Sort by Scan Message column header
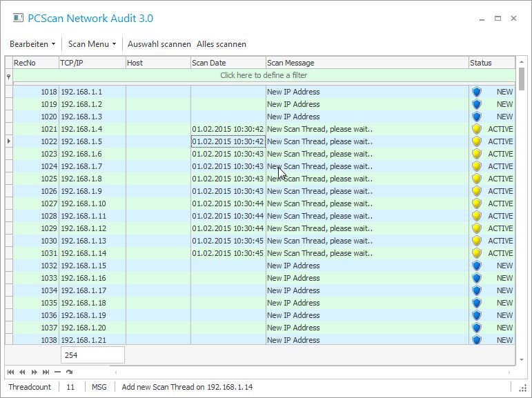532x398 pixels. tap(367, 63)
